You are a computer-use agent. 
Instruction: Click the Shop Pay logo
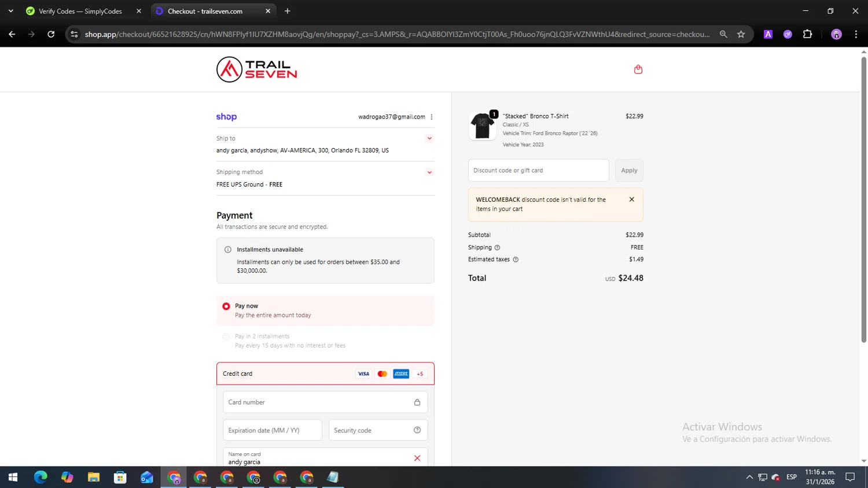(x=226, y=117)
